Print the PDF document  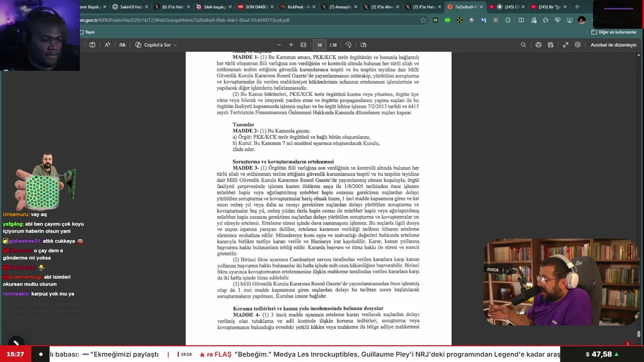coord(538,45)
